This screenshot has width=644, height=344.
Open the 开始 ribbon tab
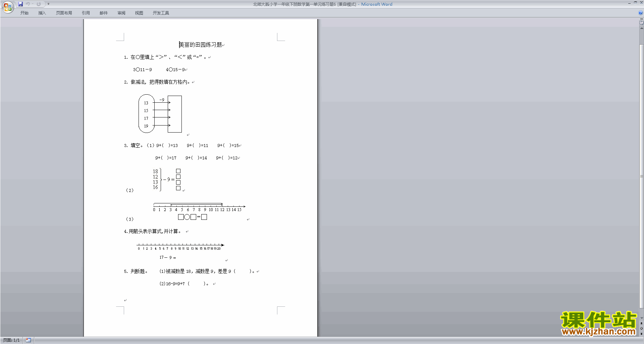pos(24,13)
